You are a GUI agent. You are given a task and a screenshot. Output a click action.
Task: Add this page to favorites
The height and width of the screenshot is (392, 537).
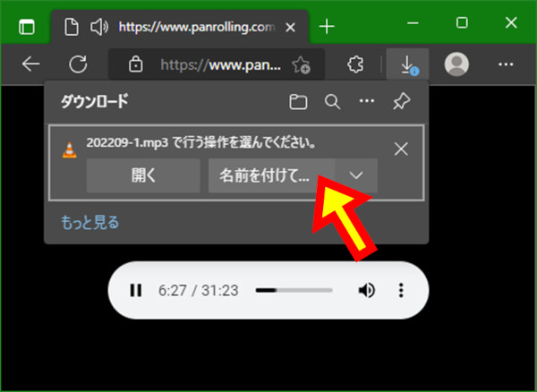(x=301, y=64)
